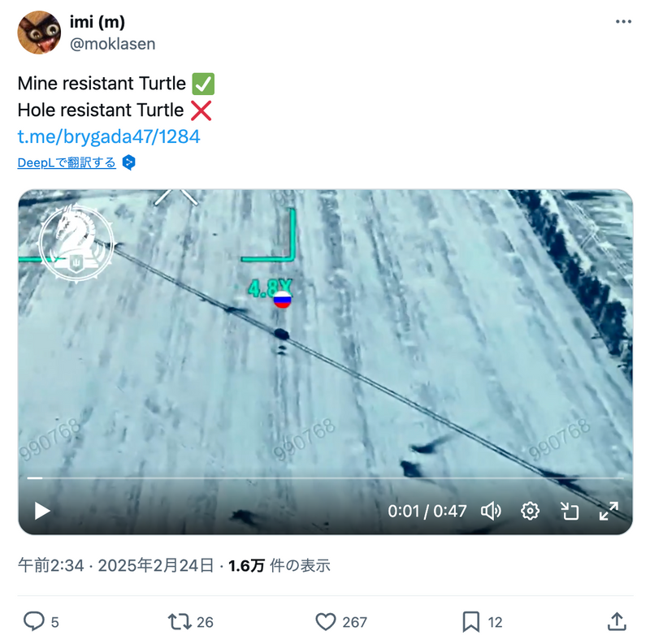Like the tweet with heart icon
This screenshot has width=650, height=644.
point(326,622)
